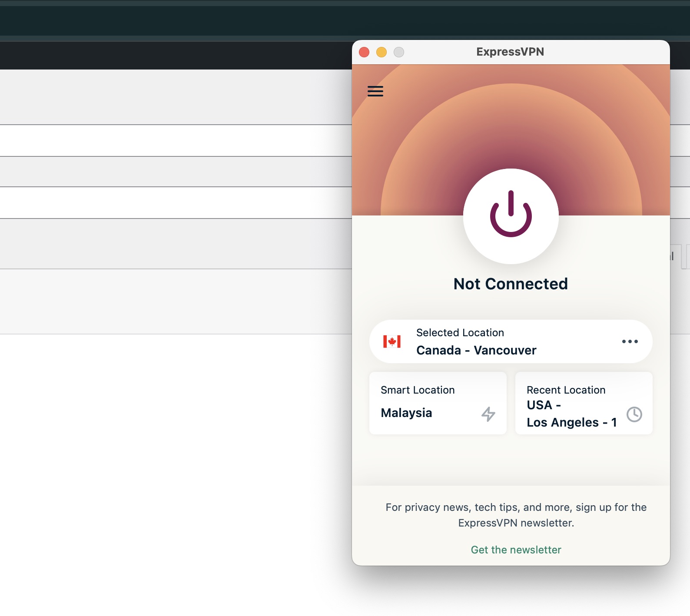Click the Not Connected status text
The height and width of the screenshot is (616, 690).
coord(511,284)
